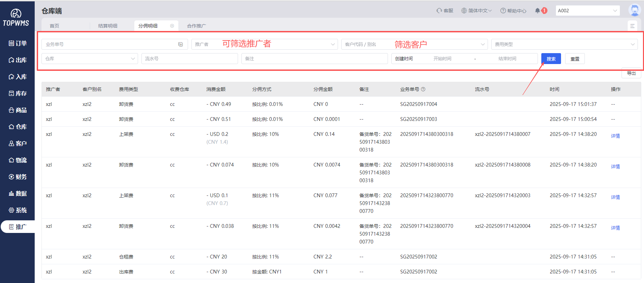
Task: Open the user avatar profile
Action: (x=634, y=10)
